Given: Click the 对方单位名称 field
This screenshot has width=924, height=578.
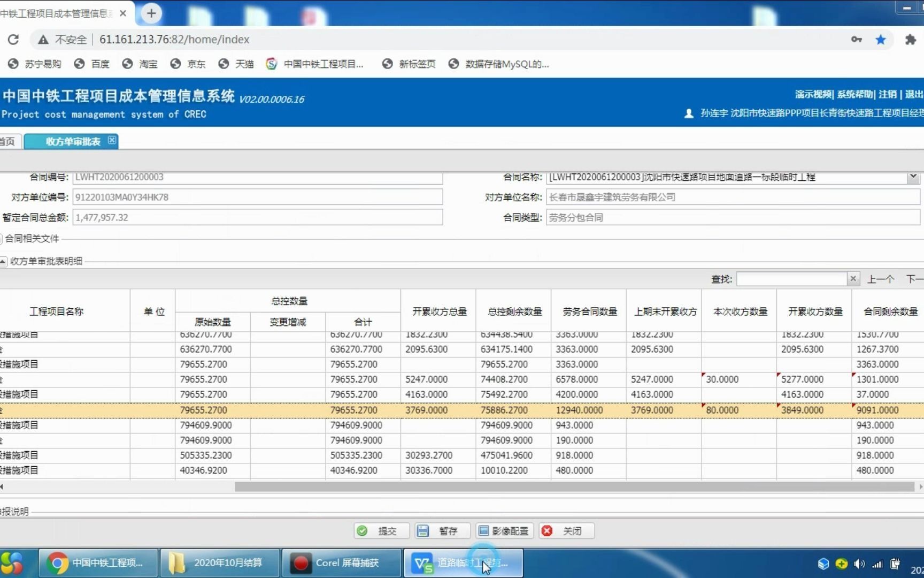Looking at the screenshot, I should (x=733, y=197).
